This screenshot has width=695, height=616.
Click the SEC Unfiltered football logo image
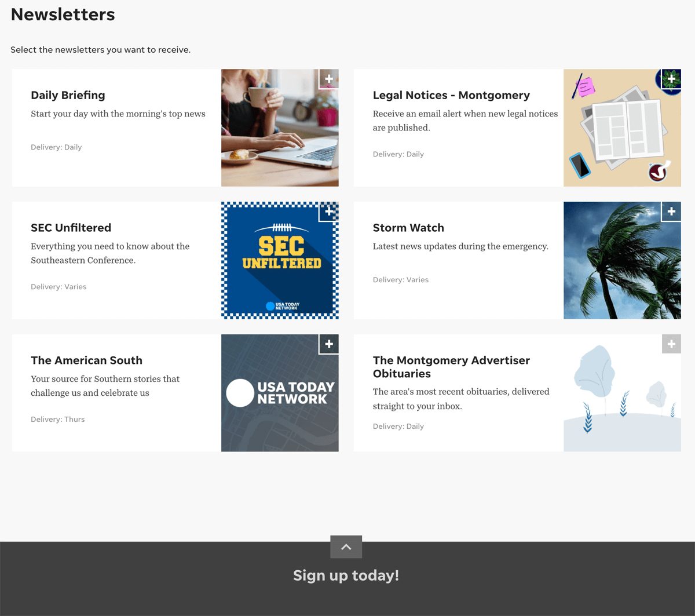pos(280,261)
